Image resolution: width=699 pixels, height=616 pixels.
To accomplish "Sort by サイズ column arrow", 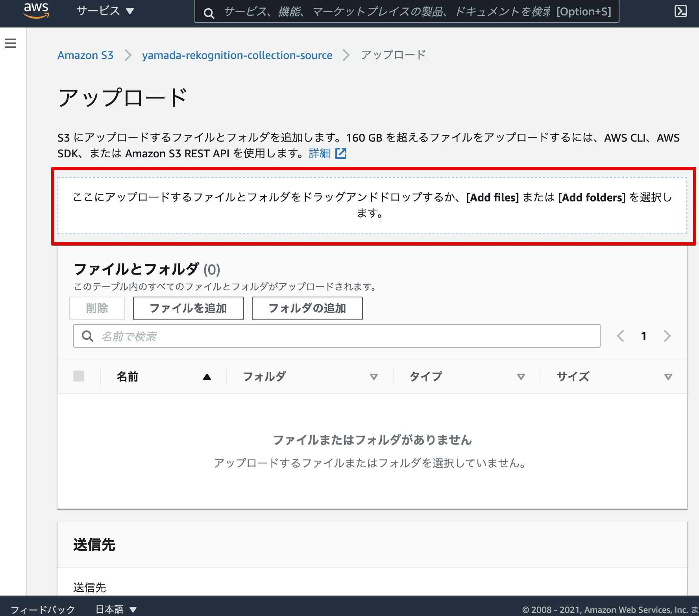I will coord(668,377).
